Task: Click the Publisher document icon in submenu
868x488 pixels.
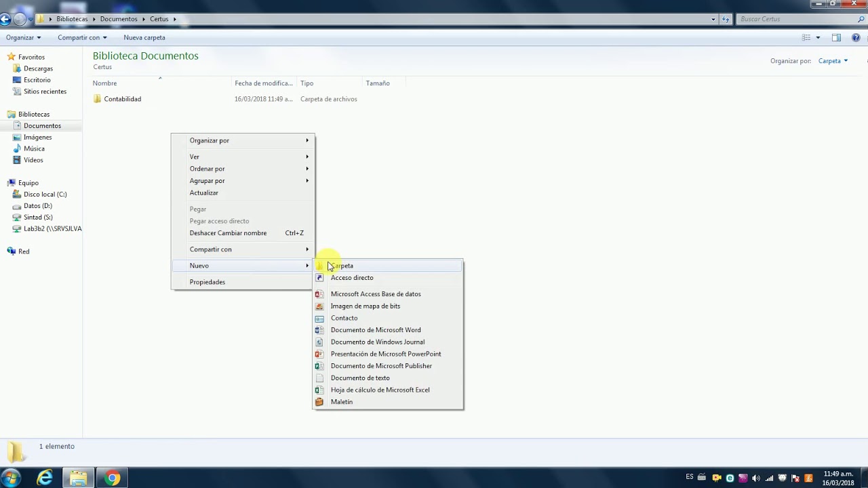Action: coord(319,366)
